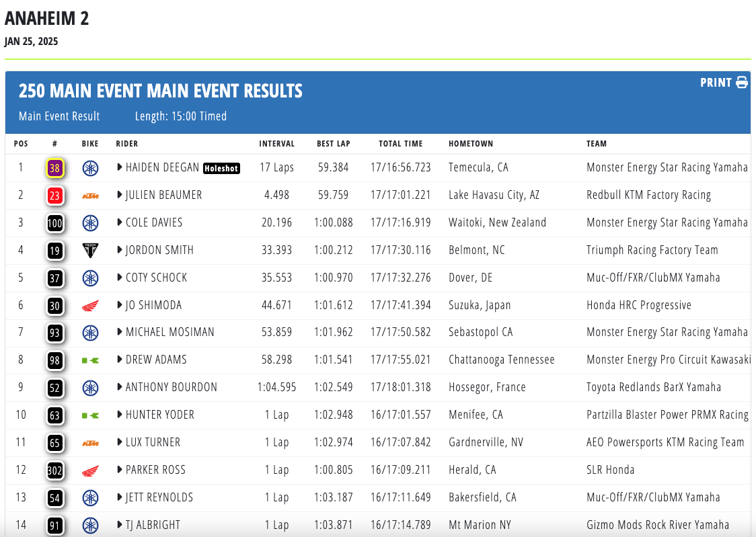The image size is (756, 537).
Task: Click the Honda logo for Parker Ross
Action: pos(90,470)
